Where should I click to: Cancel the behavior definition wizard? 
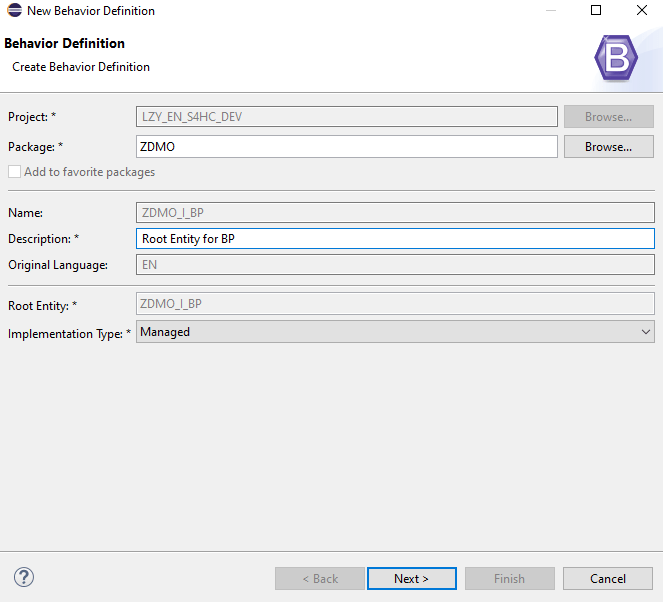[x=607, y=578]
